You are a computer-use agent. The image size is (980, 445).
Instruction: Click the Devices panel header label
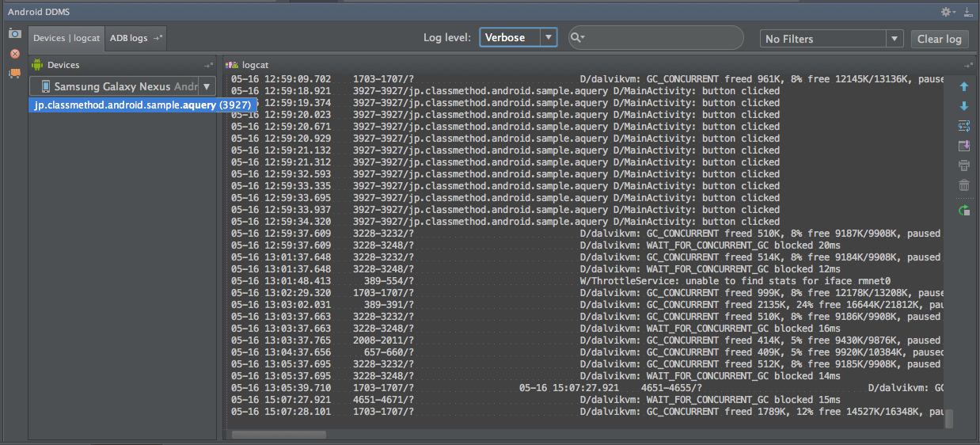(x=63, y=65)
